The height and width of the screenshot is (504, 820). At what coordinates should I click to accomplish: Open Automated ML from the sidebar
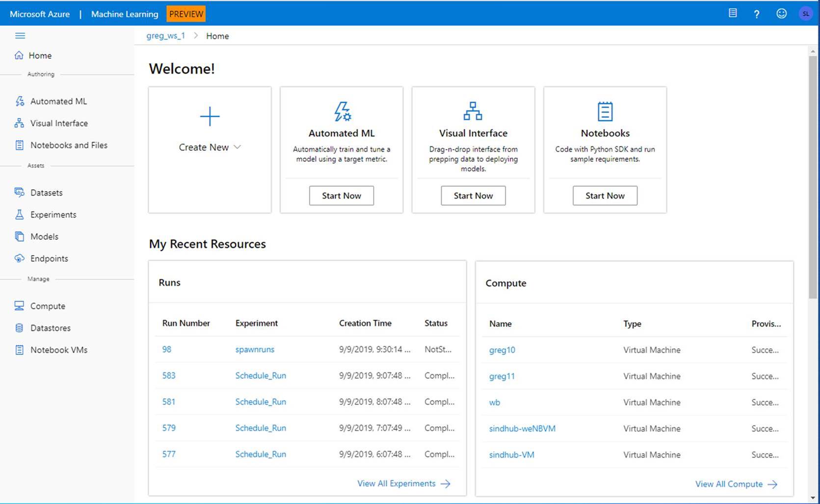58,101
